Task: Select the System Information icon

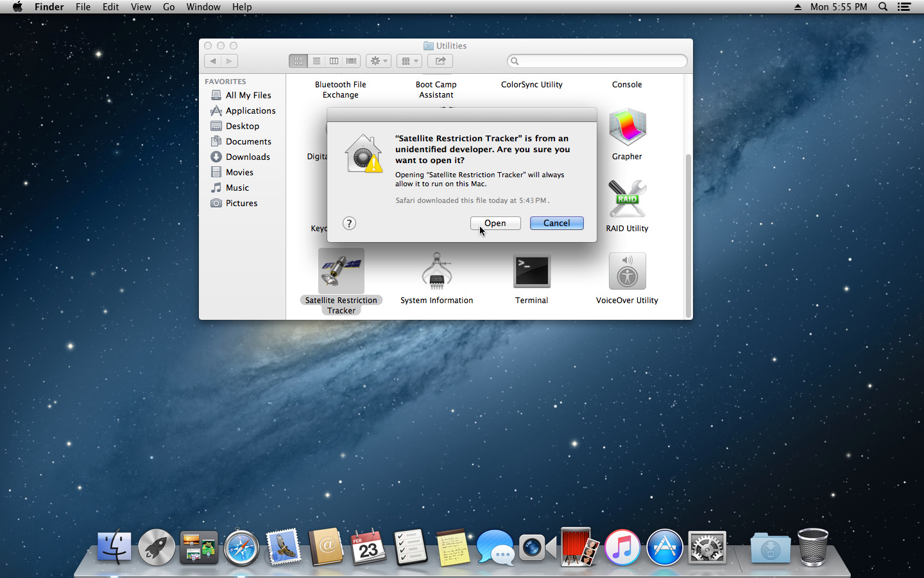Action: (x=436, y=270)
